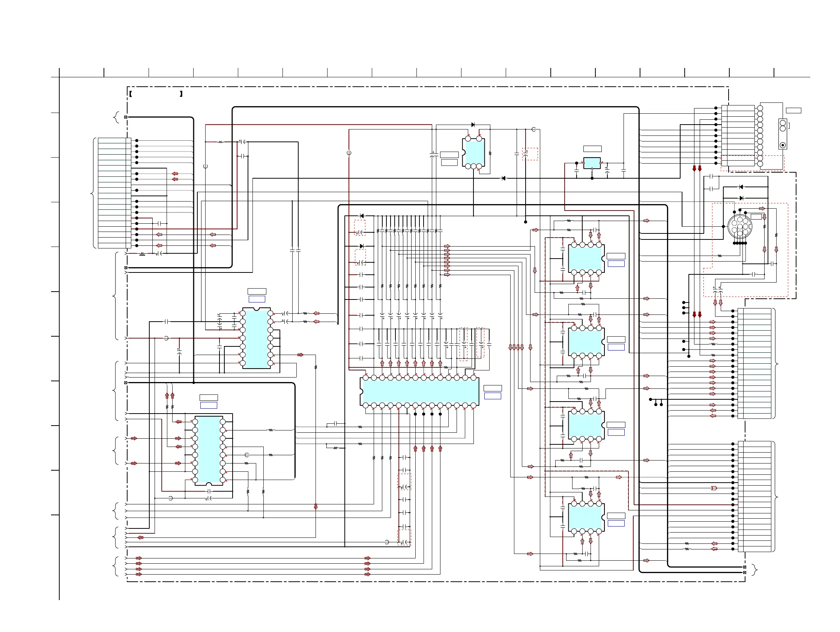Click the phono jack symbol at the top-right corner
Image resolution: width=840 pixels, height=632 pixels.
pos(783,134)
